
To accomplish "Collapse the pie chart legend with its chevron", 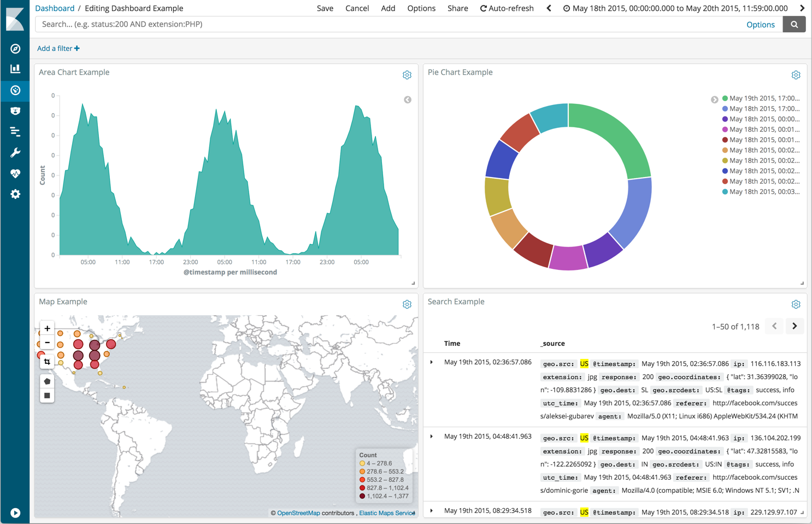I will click(715, 99).
